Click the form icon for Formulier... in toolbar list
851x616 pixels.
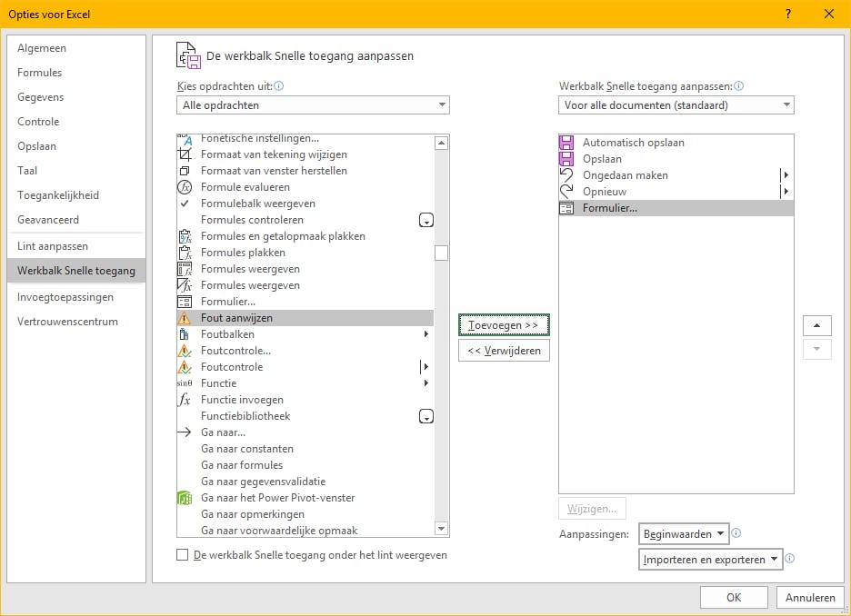pyautogui.click(x=566, y=208)
